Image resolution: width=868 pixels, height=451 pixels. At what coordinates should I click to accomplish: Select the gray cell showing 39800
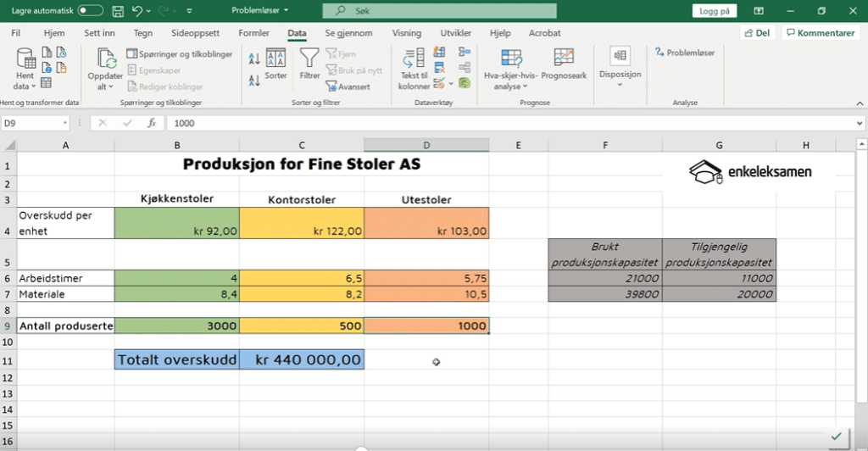605,294
